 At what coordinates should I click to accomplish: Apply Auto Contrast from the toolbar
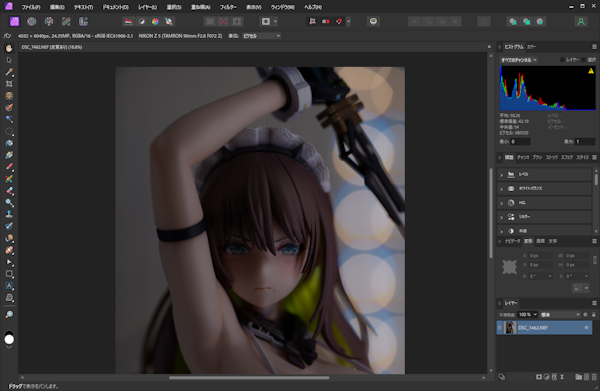[142, 21]
